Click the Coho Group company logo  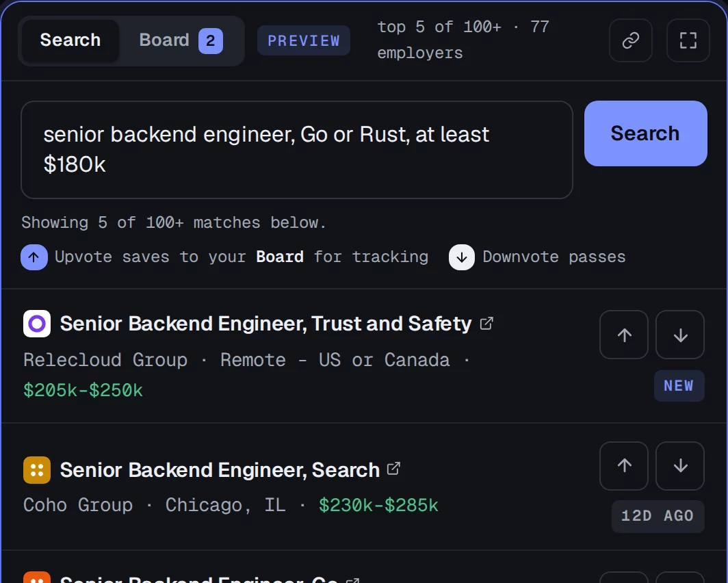37,470
